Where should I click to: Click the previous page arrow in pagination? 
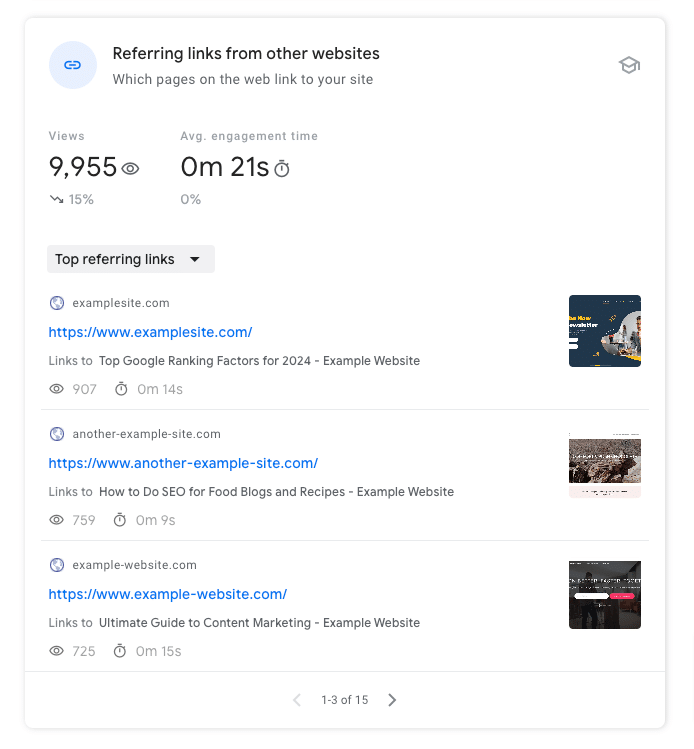[297, 700]
